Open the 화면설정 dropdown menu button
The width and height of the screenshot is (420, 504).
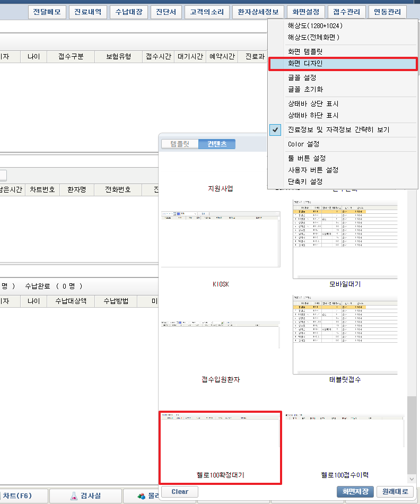point(306,12)
